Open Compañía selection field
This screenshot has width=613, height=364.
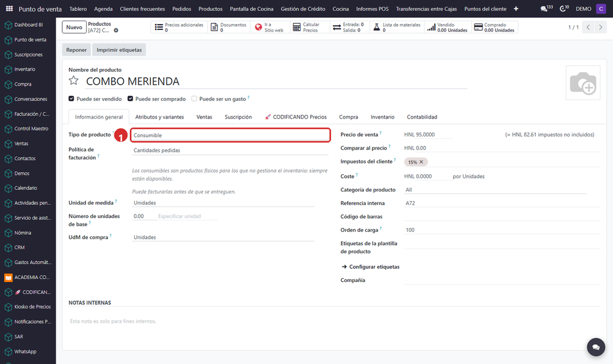[x=502, y=280]
